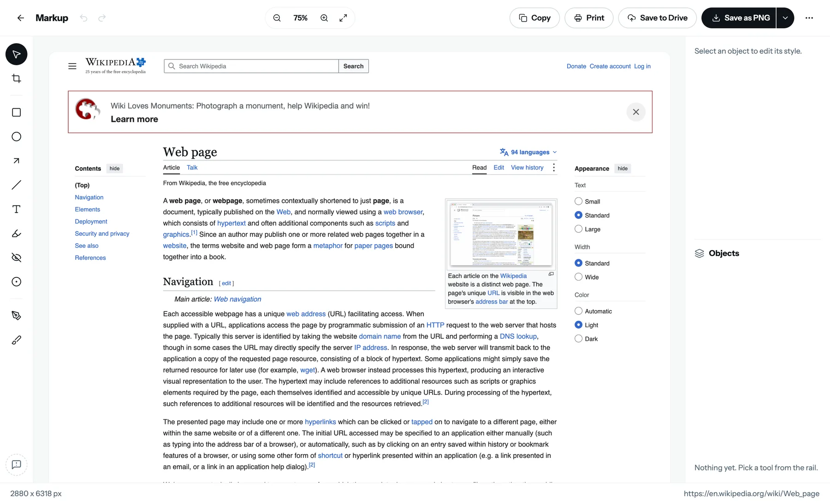Go back with the left arrow

pos(20,18)
